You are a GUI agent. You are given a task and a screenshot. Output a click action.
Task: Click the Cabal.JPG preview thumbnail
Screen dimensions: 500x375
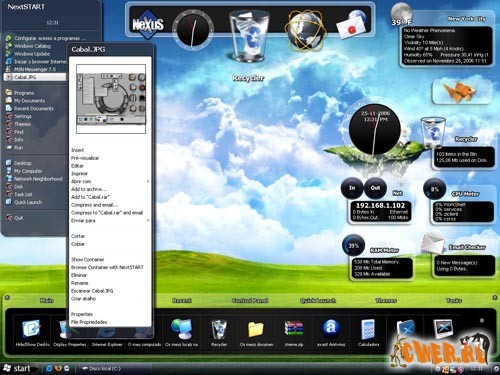pos(111,99)
